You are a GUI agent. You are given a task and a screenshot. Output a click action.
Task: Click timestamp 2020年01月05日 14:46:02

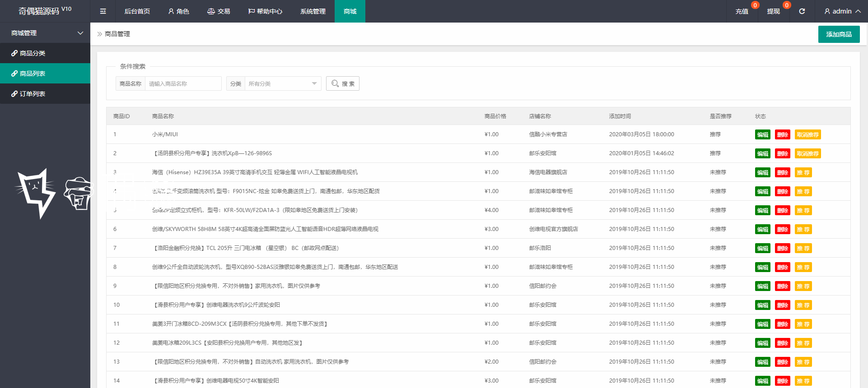click(641, 153)
